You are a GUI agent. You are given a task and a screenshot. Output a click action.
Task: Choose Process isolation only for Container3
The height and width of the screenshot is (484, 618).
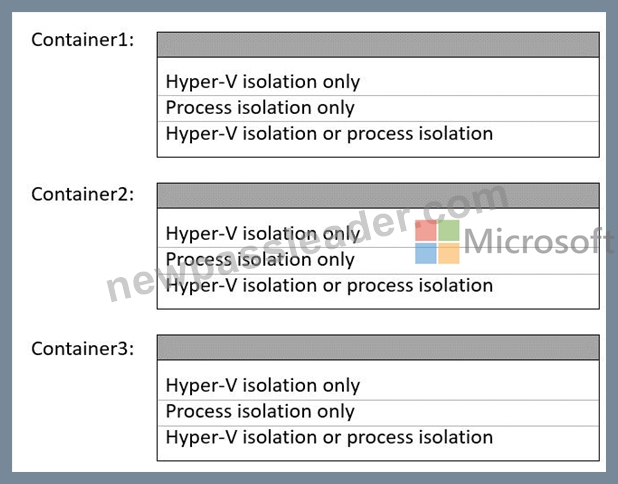[x=378, y=412]
